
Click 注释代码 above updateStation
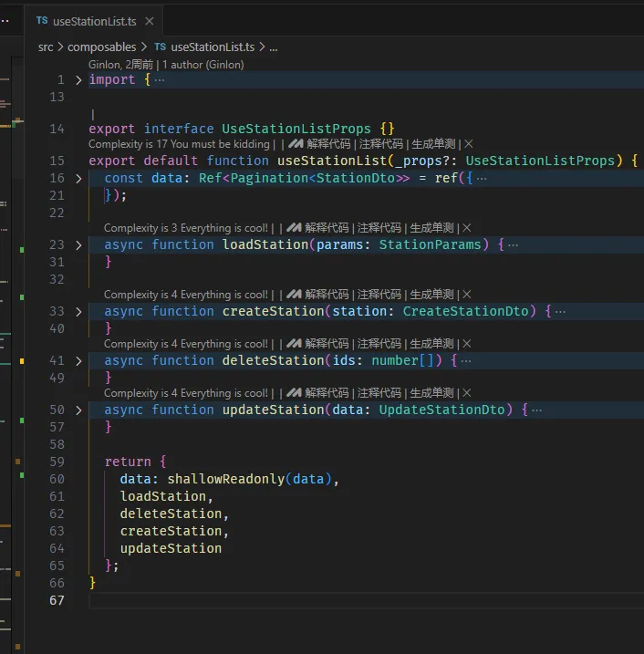click(x=379, y=393)
